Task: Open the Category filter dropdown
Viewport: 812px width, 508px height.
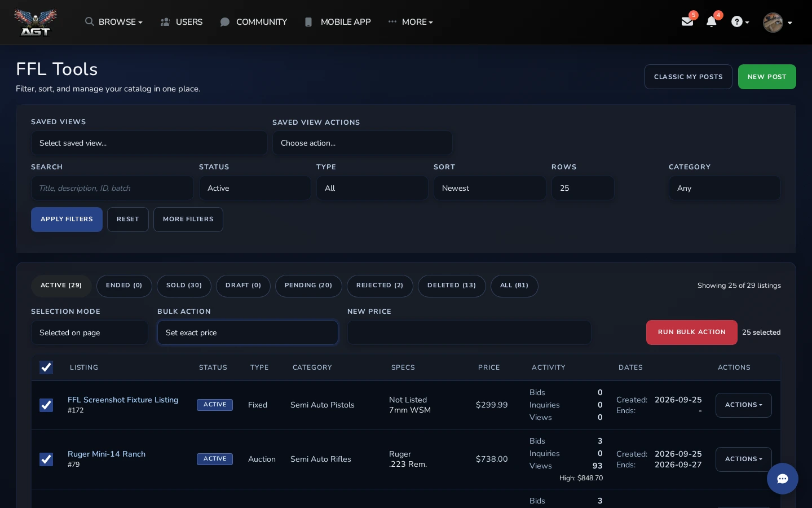Action: point(725,188)
